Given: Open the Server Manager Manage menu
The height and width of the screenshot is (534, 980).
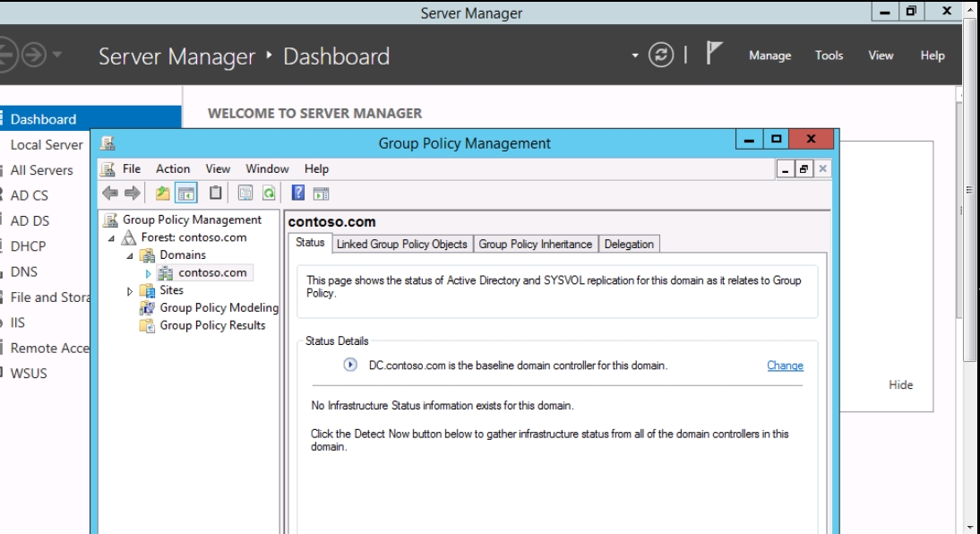Looking at the screenshot, I should [770, 55].
